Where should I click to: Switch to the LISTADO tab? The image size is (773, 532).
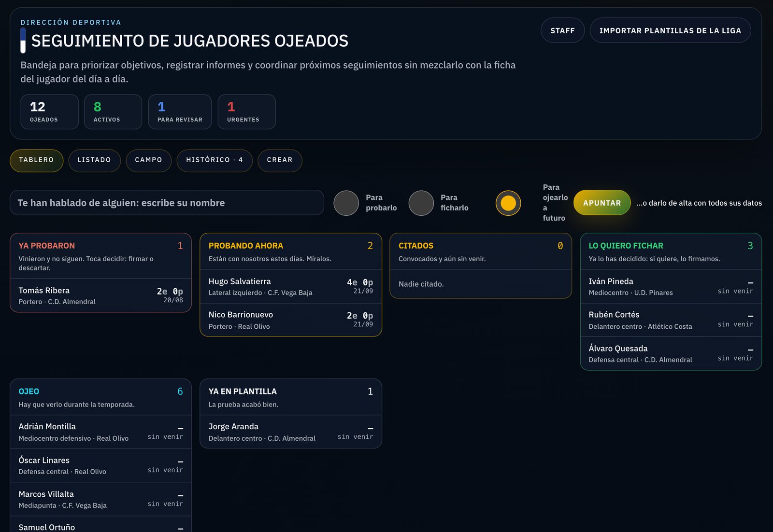pyautogui.click(x=94, y=160)
